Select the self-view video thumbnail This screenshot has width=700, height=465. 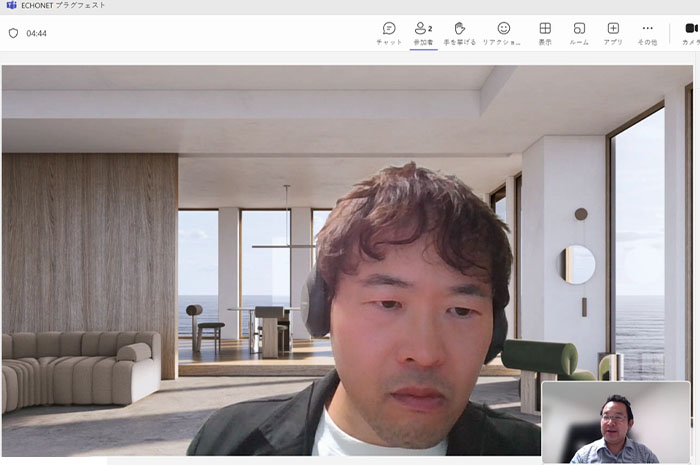[615, 421]
